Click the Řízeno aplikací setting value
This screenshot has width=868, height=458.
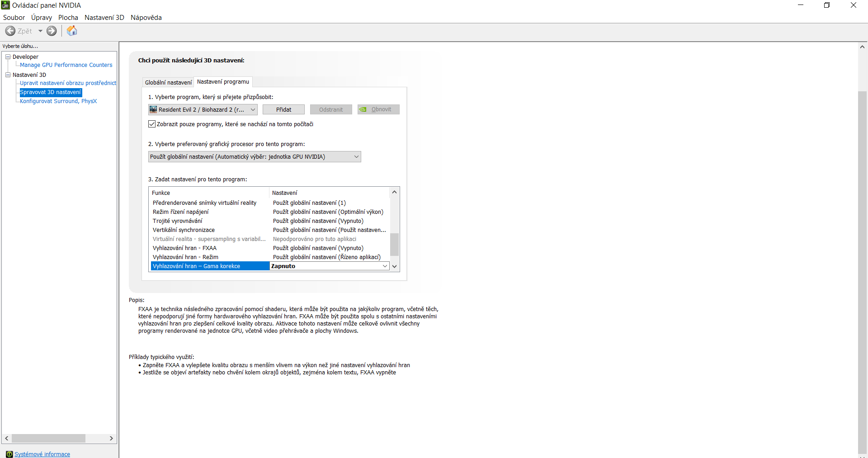coord(327,257)
